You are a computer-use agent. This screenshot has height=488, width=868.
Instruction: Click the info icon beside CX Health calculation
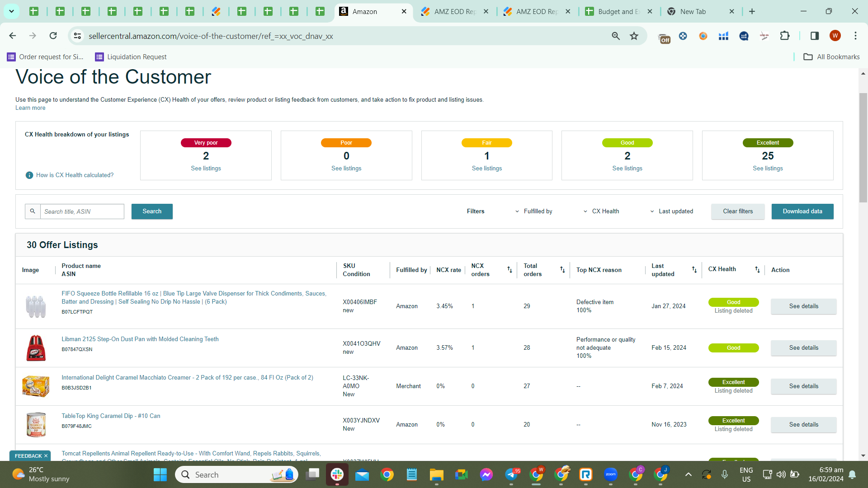[29, 175]
